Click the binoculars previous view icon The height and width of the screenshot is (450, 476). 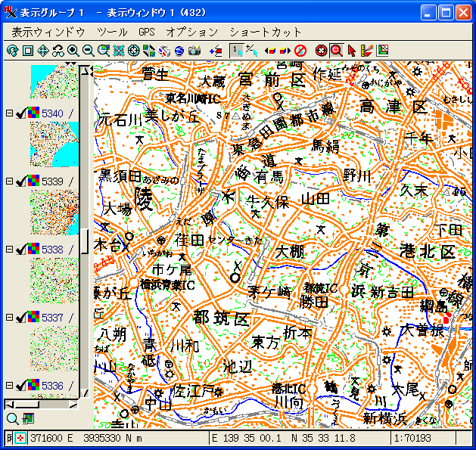click(x=58, y=51)
